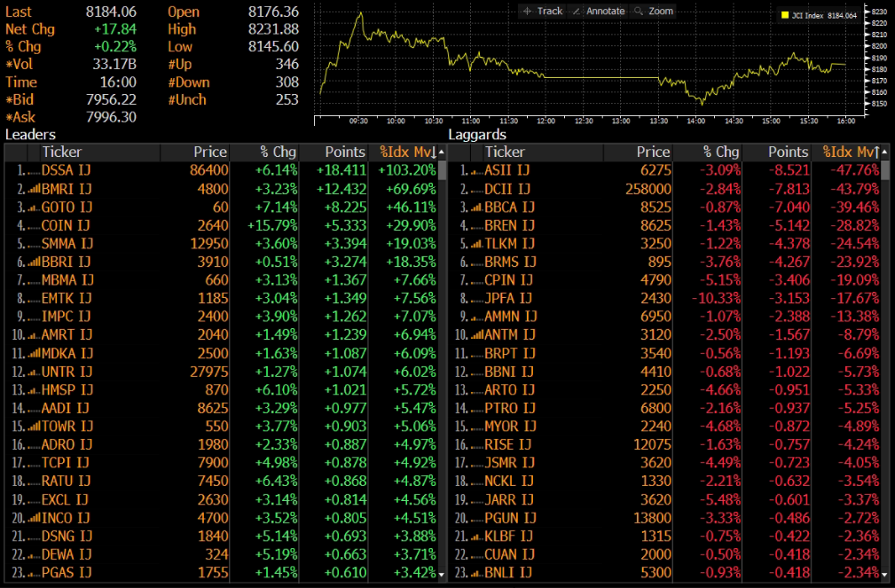Click the volume bars icon beside INCO IJ
The width and height of the screenshot is (895, 588).
pyautogui.click(x=34, y=518)
